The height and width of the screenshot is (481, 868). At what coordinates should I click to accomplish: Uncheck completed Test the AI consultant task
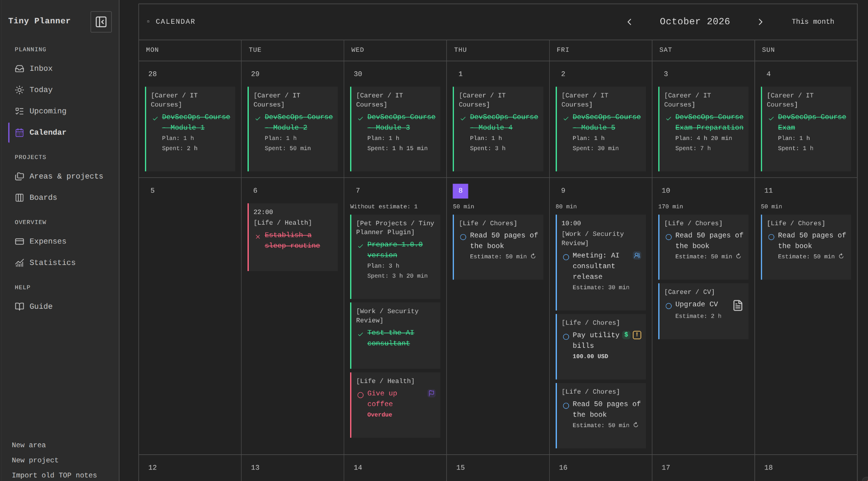(360, 334)
